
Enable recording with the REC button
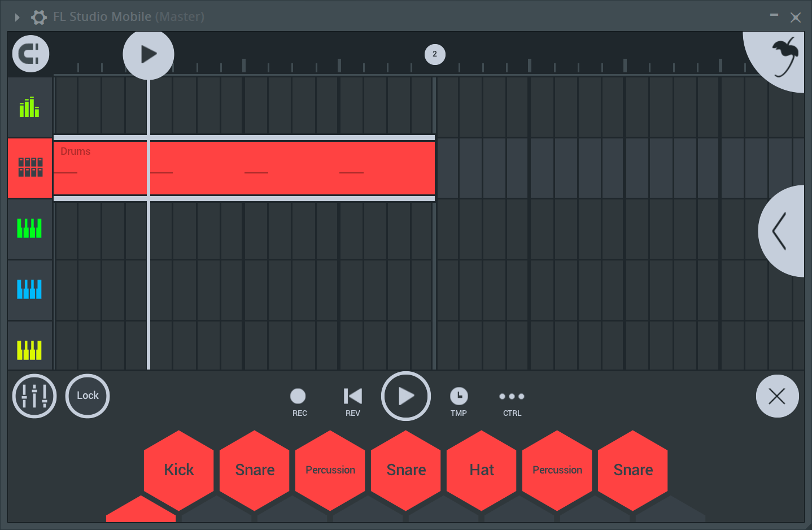[299, 396]
